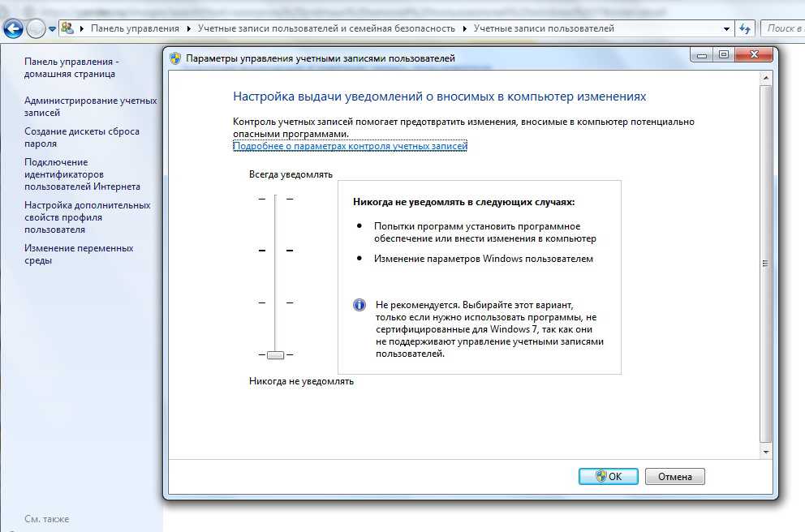Viewport: 805px width, 532px height.
Task: Click the UAC notification slider thumb
Action: coord(275,354)
